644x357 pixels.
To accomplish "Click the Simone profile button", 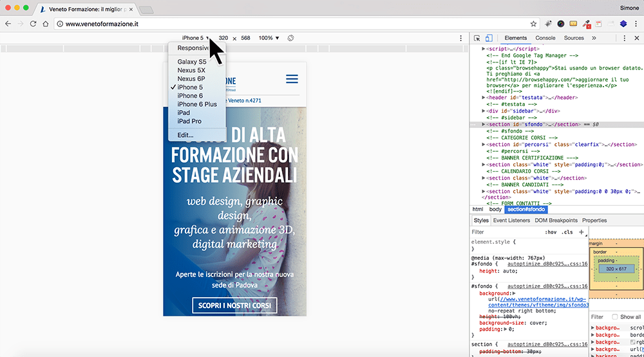I will (x=629, y=8).
